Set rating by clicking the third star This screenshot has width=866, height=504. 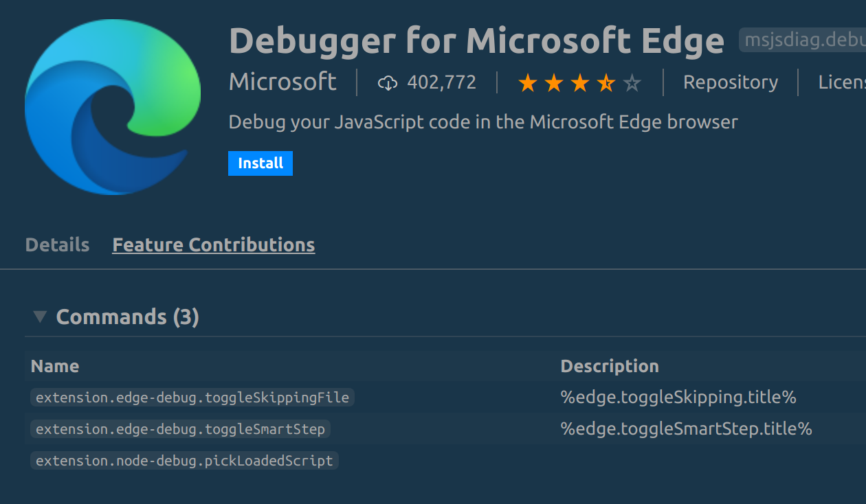pos(579,82)
